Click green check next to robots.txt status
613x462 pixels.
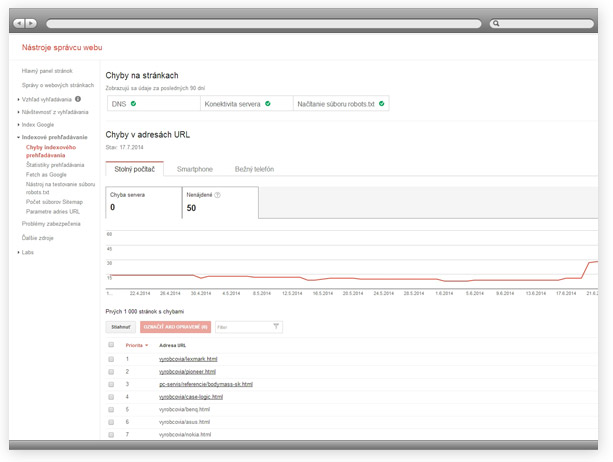pyautogui.click(x=382, y=103)
